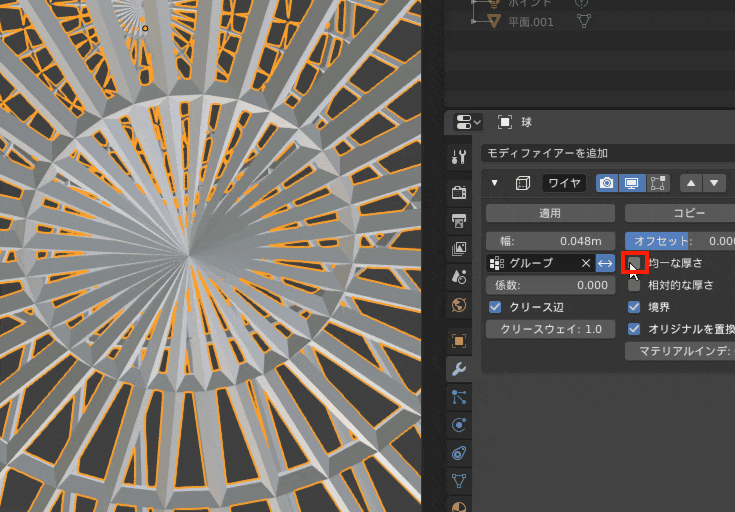Open the Output properties tab
The width and height of the screenshot is (735, 512).
(459, 220)
